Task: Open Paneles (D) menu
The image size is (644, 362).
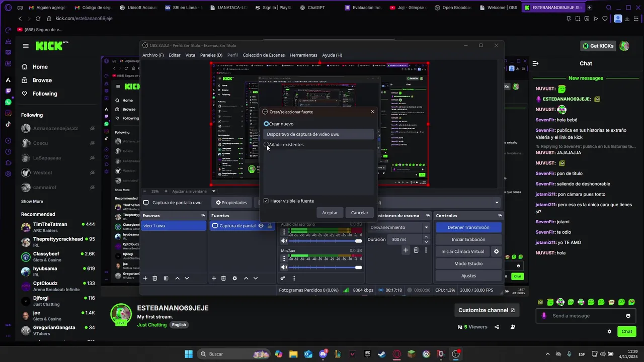Action: [211, 55]
